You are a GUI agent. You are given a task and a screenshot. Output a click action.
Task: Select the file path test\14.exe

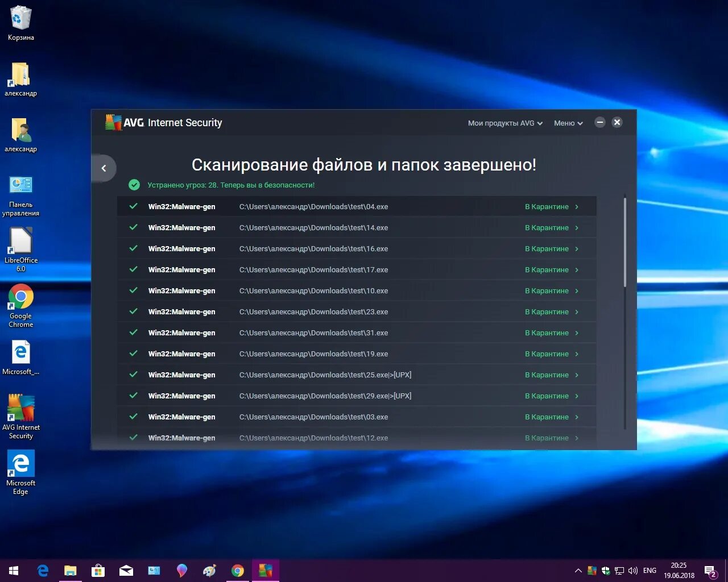(313, 228)
